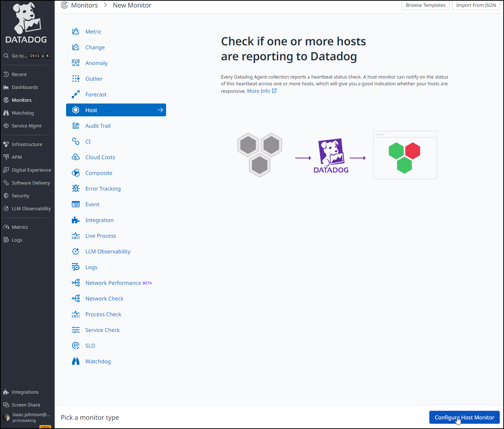
Task: Click Browse Templates button
Action: [x=425, y=5]
